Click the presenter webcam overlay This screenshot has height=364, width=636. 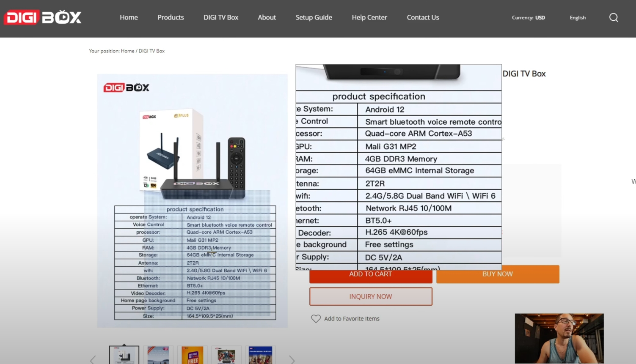[x=559, y=339]
